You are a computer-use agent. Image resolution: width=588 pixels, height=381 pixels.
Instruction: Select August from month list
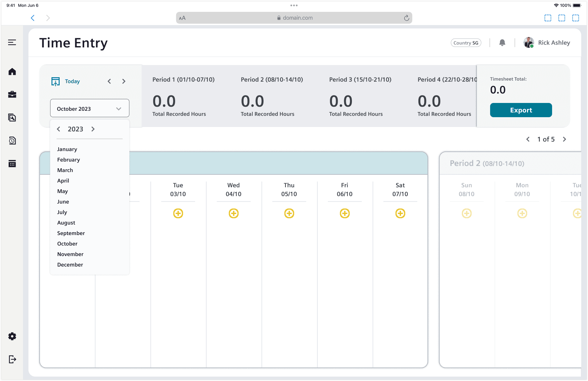66,223
